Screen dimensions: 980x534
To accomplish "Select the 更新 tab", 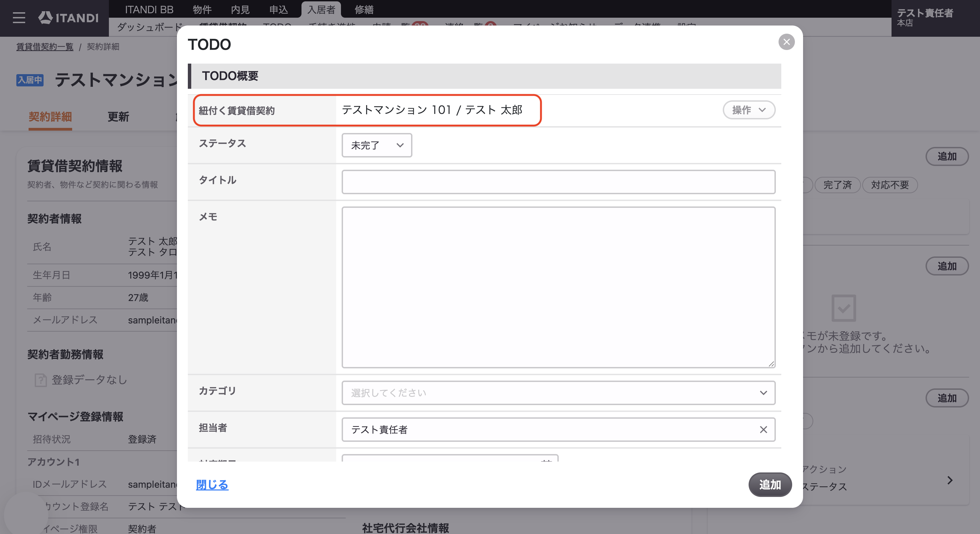I will pos(118,117).
